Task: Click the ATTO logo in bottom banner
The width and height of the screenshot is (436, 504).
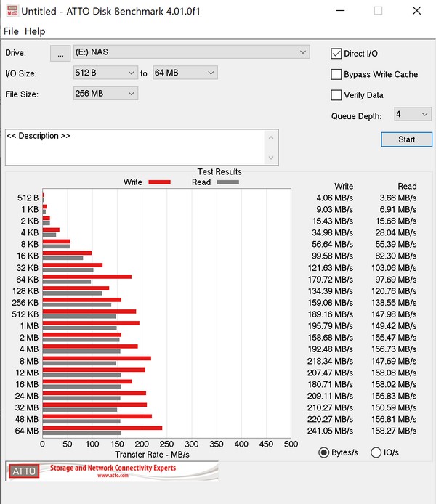Action: [24, 471]
